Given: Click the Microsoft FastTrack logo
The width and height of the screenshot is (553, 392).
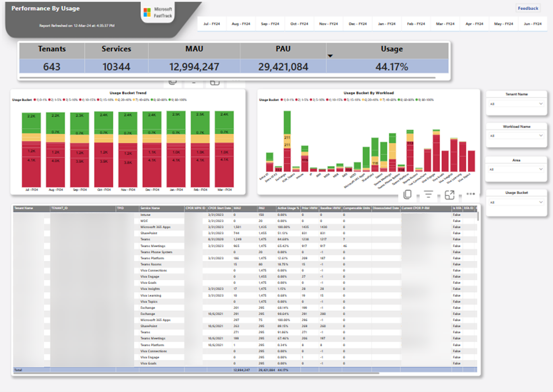Looking at the screenshot, I should click(x=158, y=12).
